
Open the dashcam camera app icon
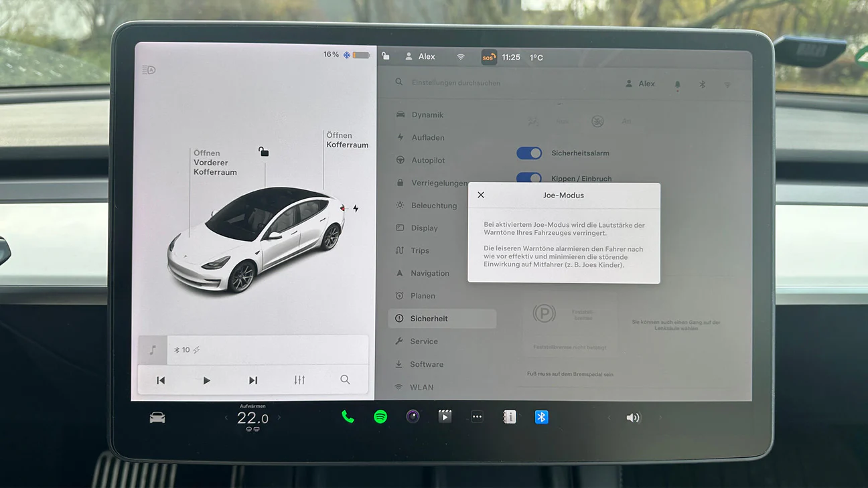click(x=413, y=417)
